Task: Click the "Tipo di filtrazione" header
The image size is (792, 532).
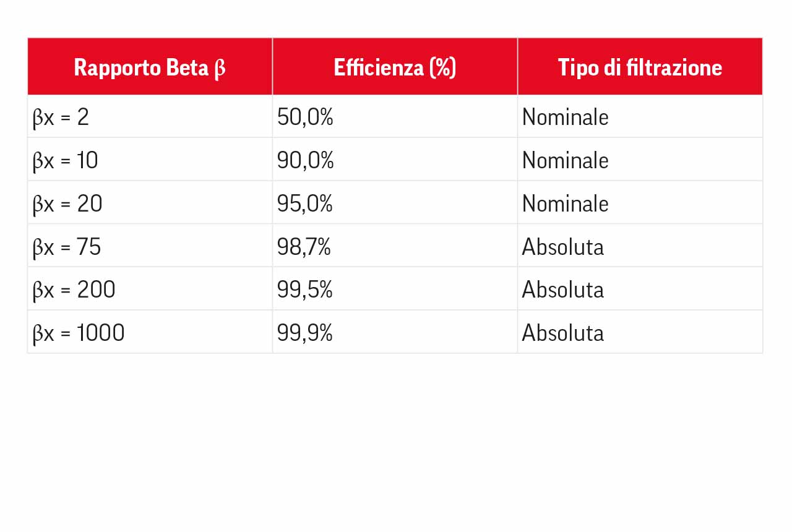Action: [x=640, y=67]
